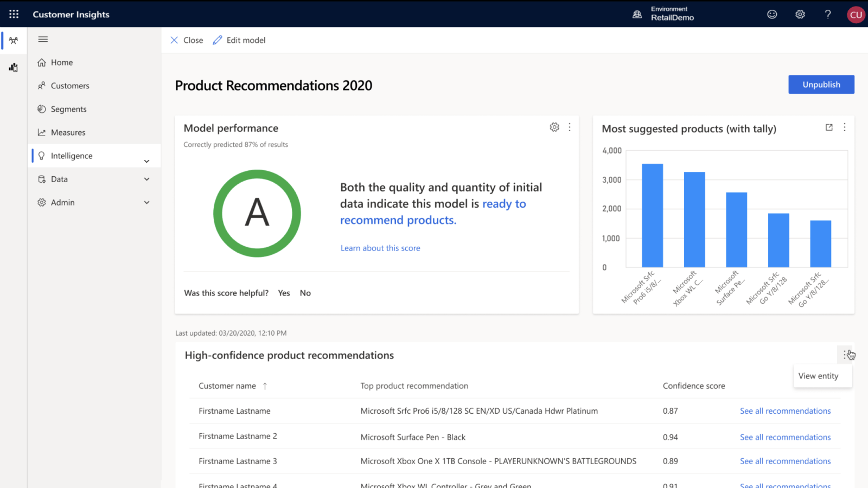This screenshot has width=868, height=488.
Task: Answer No to score helpful
Action: [x=305, y=293]
